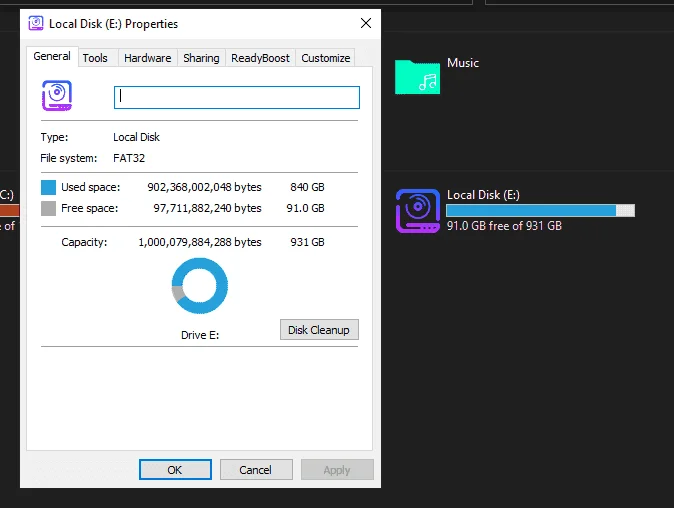This screenshot has height=508, width=674.
Task: Switch to the ReadyBoost tab
Action: coord(260,58)
